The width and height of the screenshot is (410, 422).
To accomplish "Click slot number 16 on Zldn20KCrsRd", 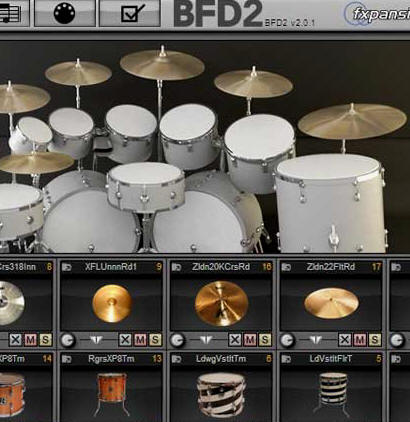I will (x=266, y=267).
